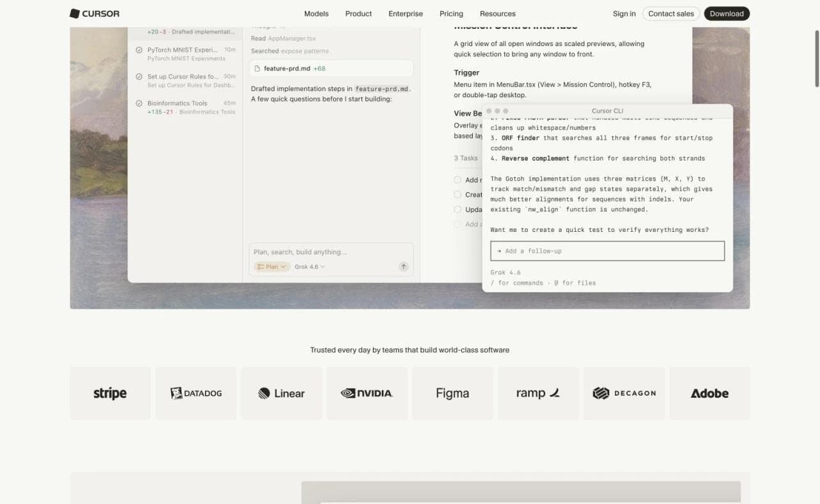Click the '/ for commands · @ for files' hint
820x504 pixels.
coord(543,282)
